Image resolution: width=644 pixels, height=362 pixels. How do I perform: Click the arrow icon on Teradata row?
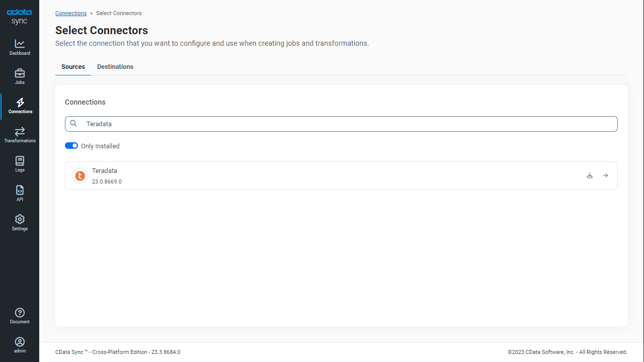point(606,175)
